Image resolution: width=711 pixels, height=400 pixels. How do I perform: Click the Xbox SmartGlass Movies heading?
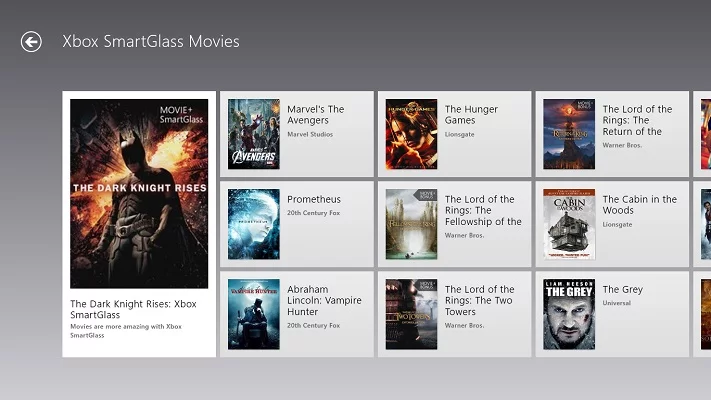coord(151,41)
